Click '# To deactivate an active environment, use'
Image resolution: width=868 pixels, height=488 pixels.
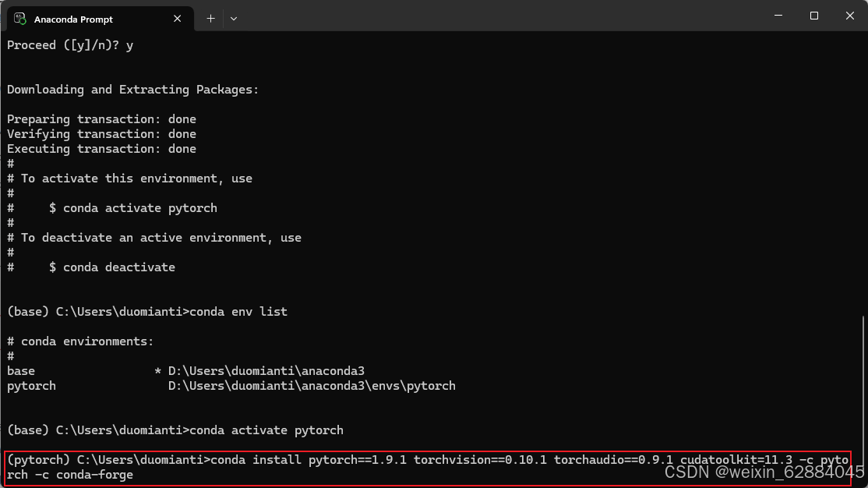click(x=154, y=238)
